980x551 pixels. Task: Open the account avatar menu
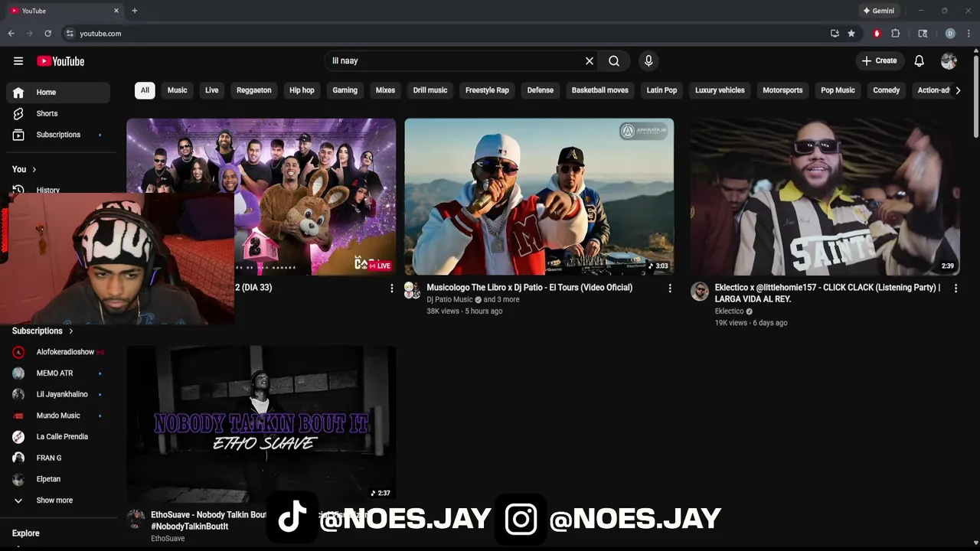pos(949,60)
